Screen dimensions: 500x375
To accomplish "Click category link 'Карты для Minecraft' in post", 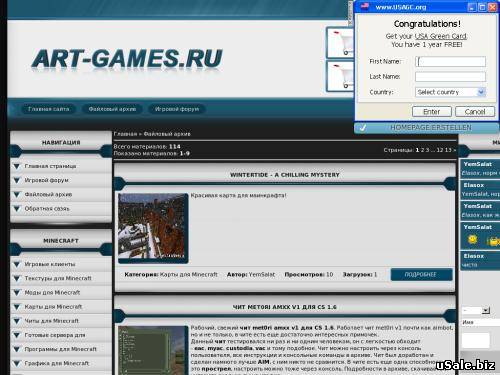I will (189, 275).
